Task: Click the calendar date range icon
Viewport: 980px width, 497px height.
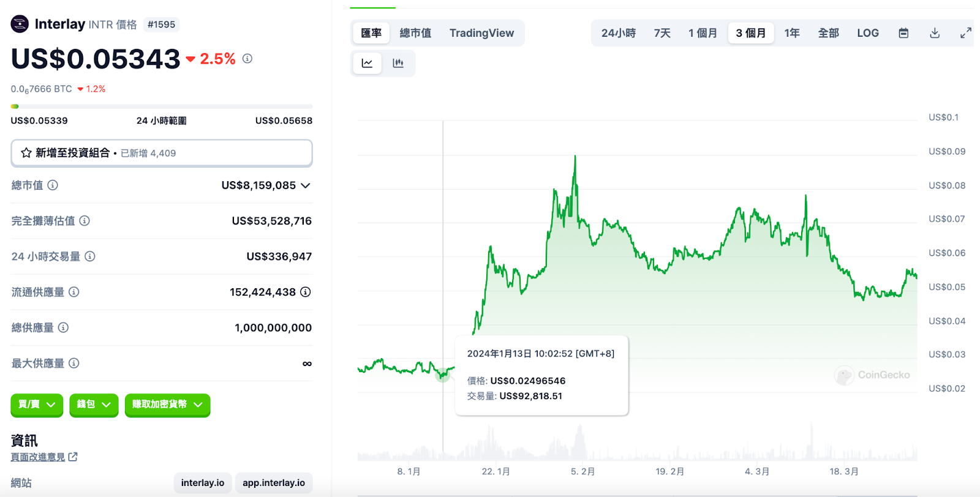Action: 903,33
